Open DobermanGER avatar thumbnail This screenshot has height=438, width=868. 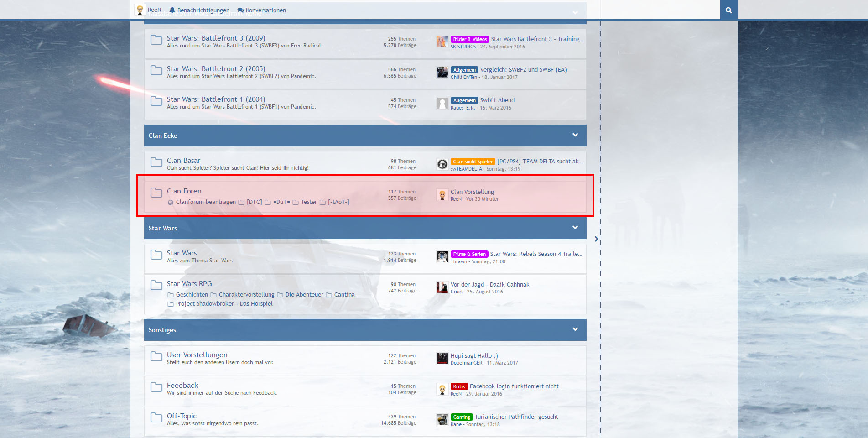tap(442, 359)
